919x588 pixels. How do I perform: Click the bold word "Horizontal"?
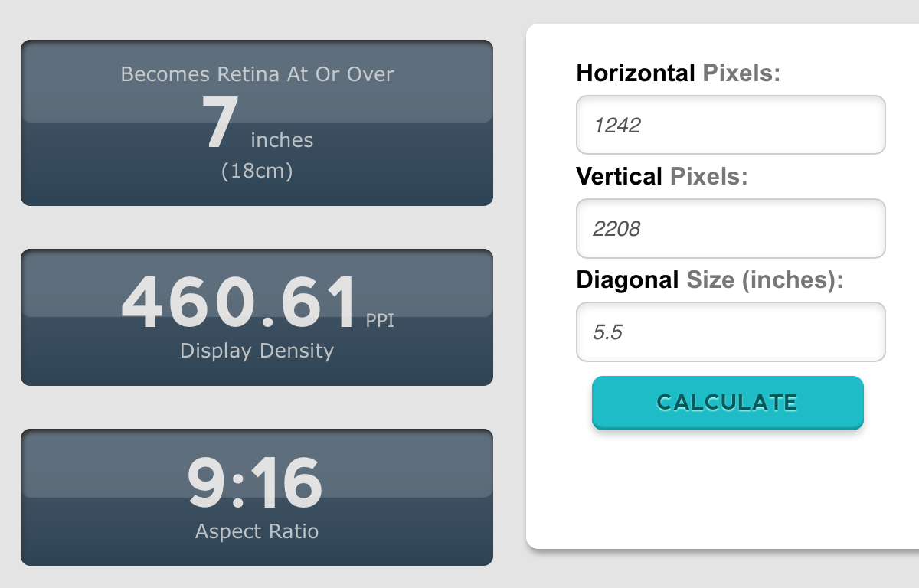[636, 73]
